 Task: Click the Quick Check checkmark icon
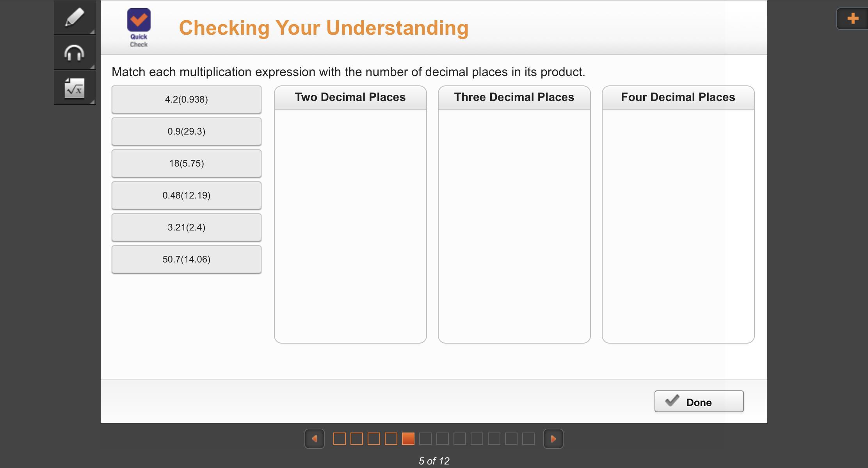[x=139, y=20]
